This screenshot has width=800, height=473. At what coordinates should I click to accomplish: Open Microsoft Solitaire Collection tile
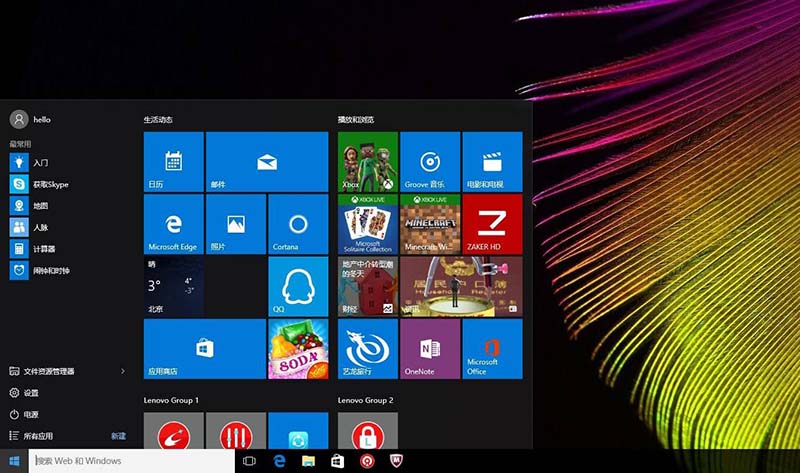click(x=368, y=224)
